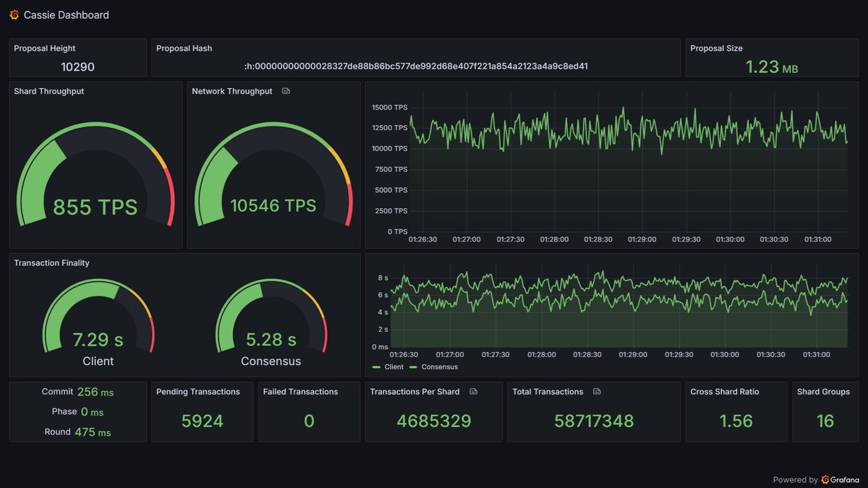The height and width of the screenshot is (488, 868).
Task: Toggle the Consensus series in the legend
Action: point(433,367)
